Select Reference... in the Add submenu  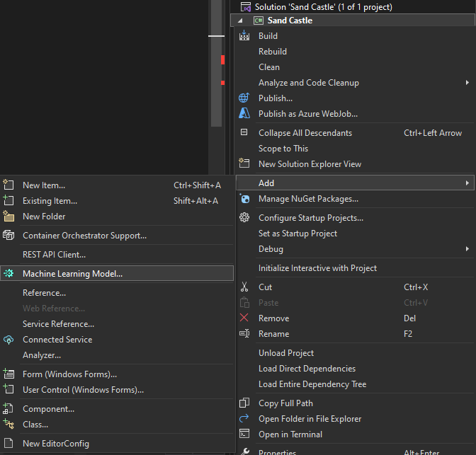pos(117,293)
